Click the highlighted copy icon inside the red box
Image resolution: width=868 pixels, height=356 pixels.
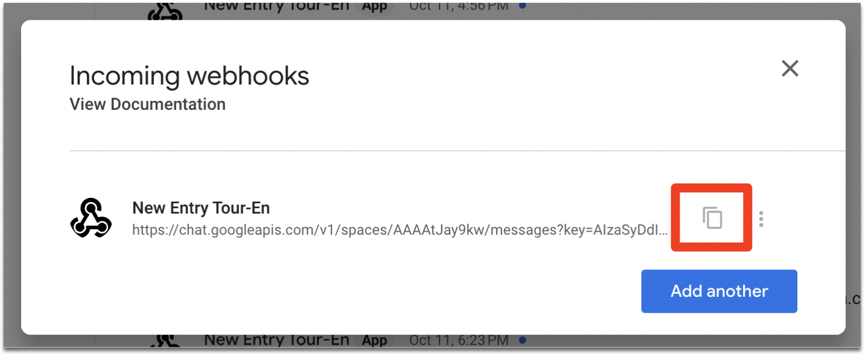point(711,218)
